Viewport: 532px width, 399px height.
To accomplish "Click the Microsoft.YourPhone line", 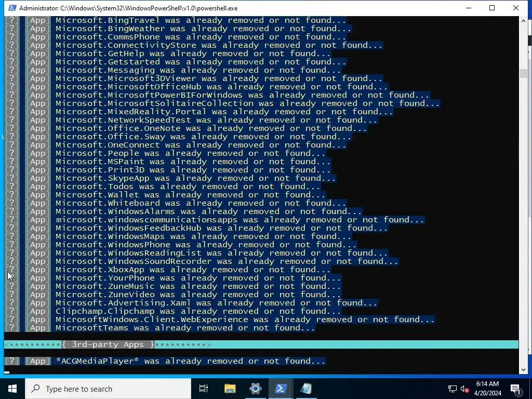I will (x=174, y=278).
